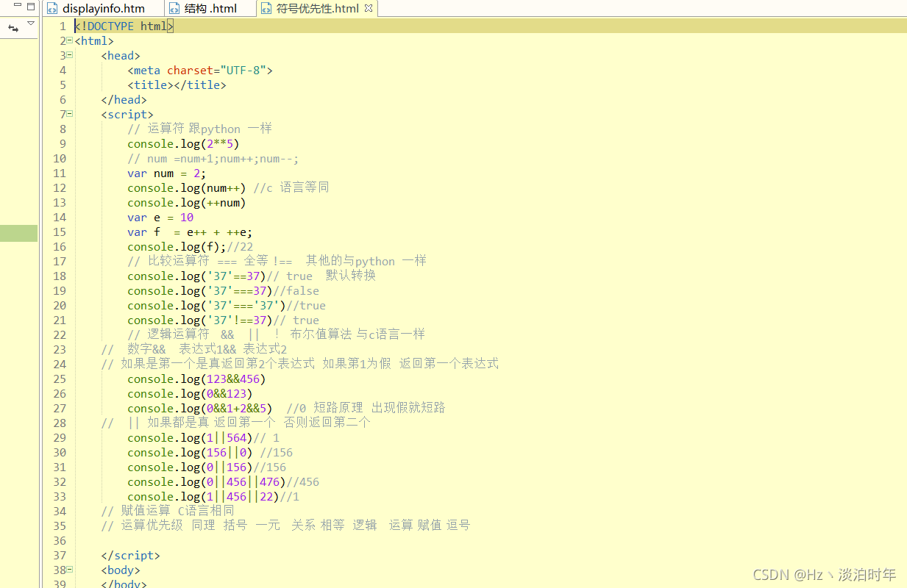Screen dimensions: 907x588
Task: Click the console.log(123&&456) line
Action: [x=196, y=379]
